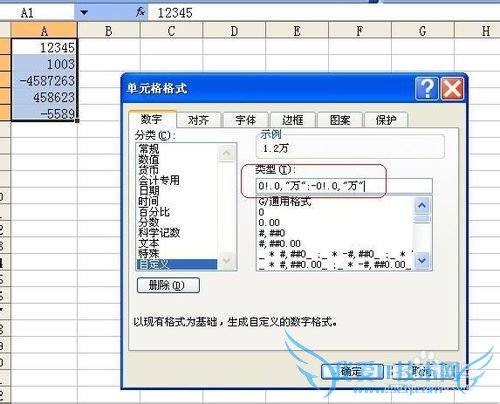Choose format 0.00 in the type list
500x404 pixels.
(x=334, y=222)
